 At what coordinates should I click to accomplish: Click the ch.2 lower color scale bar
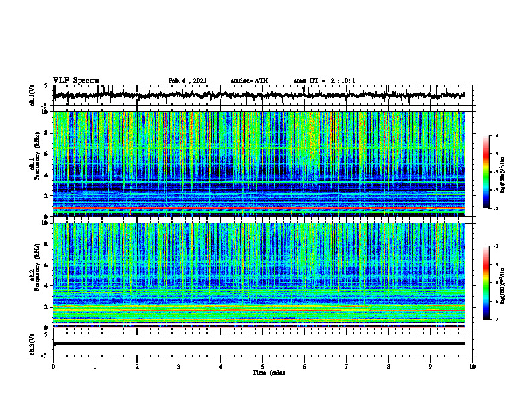(x=486, y=283)
